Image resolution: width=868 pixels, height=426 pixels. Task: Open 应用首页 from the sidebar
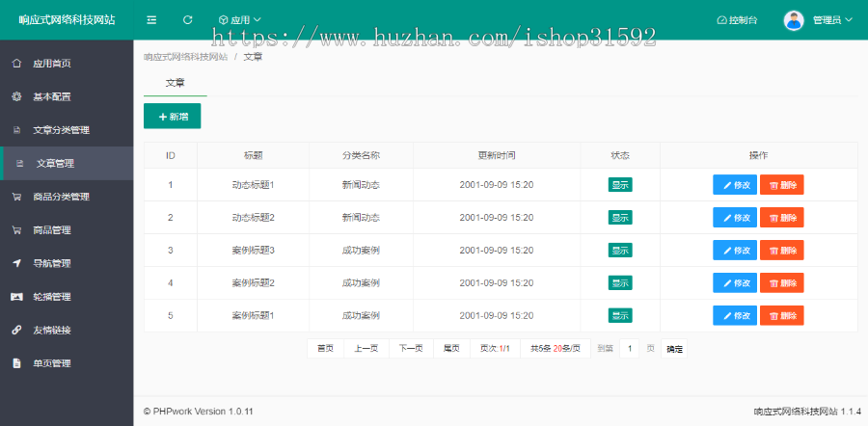tap(51, 64)
